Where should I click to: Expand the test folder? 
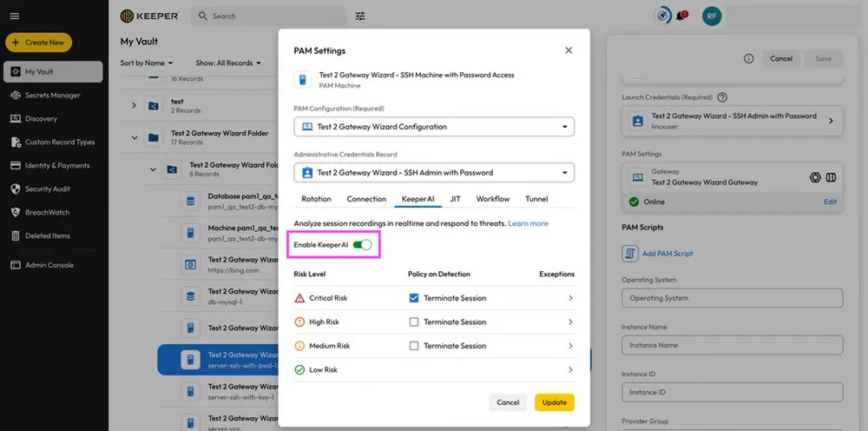(134, 104)
